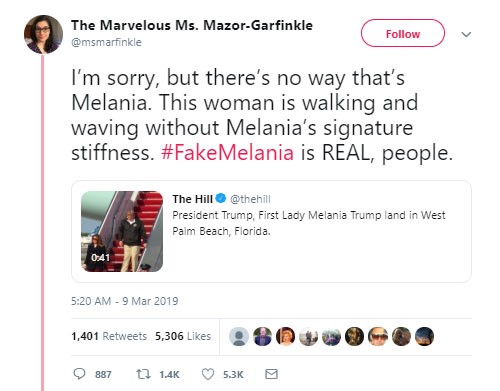Open the #FakeMelania hashtag link
The image size is (500, 391).
[227, 153]
